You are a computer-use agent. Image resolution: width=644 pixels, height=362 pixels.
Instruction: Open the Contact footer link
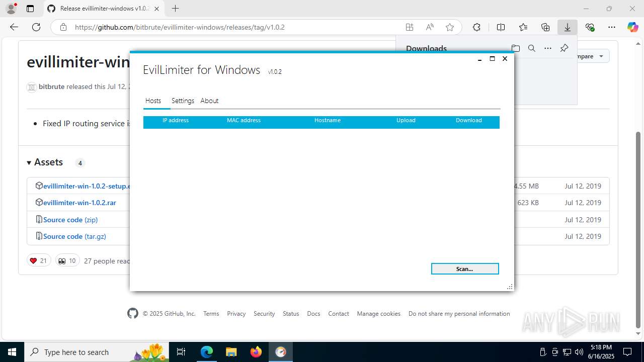(x=339, y=314)
